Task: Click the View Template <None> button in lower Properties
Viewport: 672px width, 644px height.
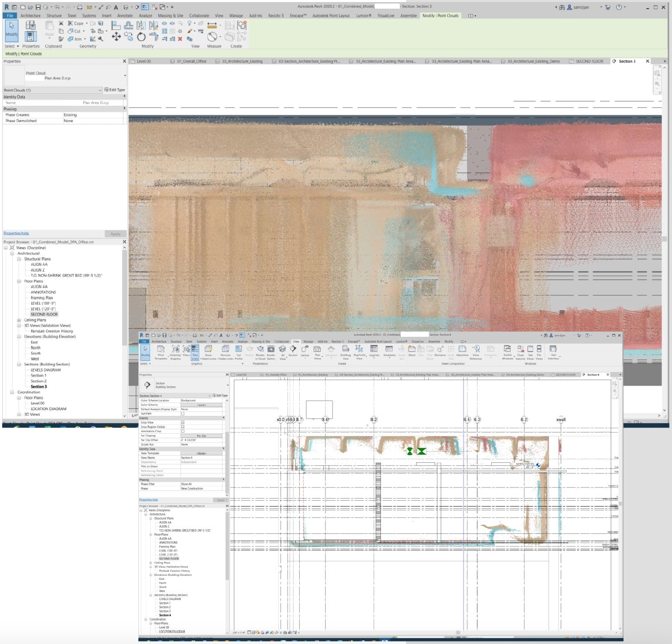Action: (202, 453)
